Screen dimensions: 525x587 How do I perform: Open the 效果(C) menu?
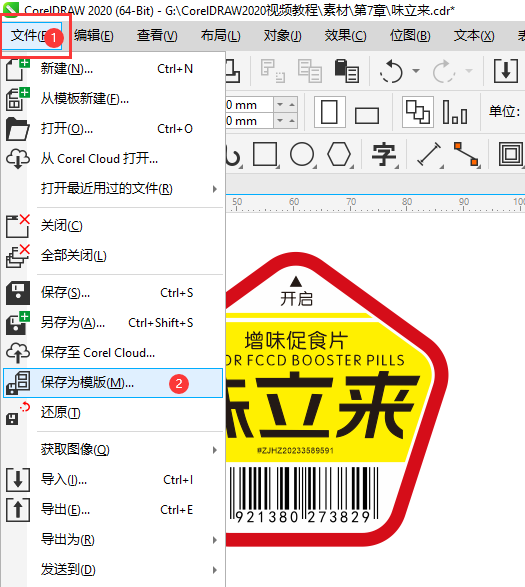click(345, 36)
